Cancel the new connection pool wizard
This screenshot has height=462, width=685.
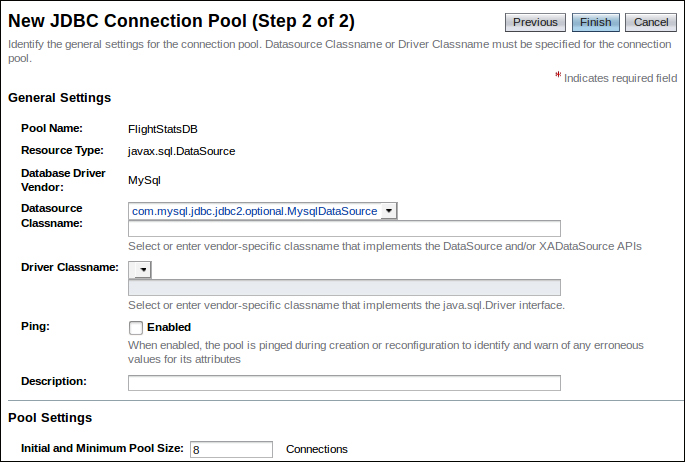(x=651, y=22)
